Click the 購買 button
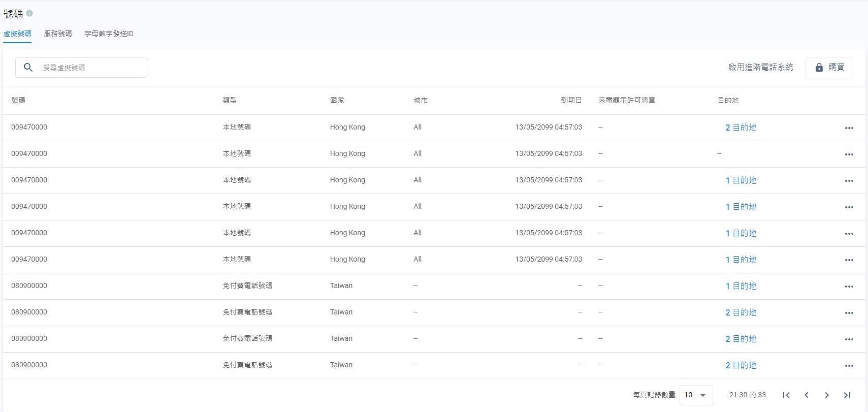The width and height of the screenshot is (868, 412). (x=829, y=68)
